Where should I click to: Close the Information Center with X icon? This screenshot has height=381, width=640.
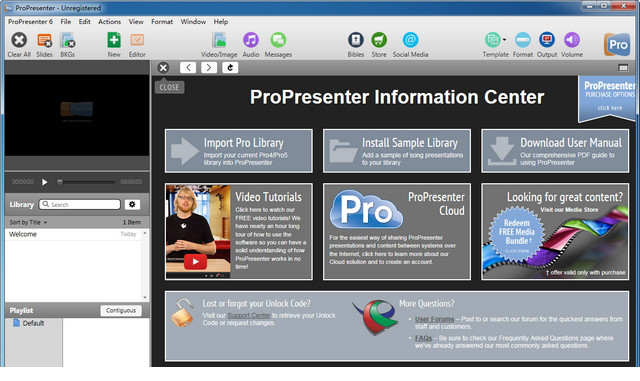(163, 68)
